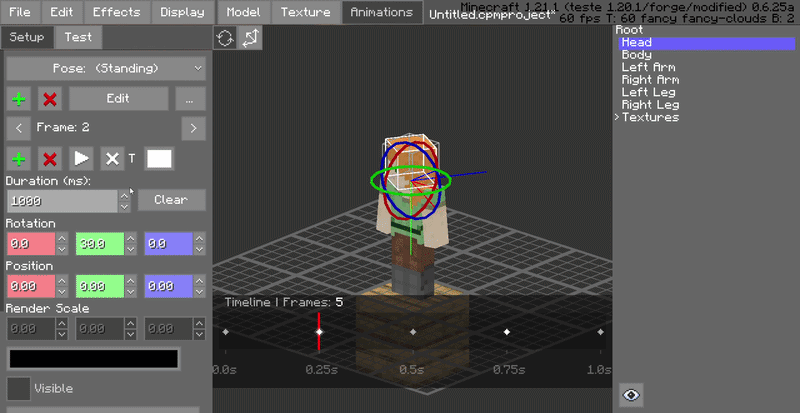
Task: Switch to the Animations tab
Action: pyautogui.click(x=382, y=12)
